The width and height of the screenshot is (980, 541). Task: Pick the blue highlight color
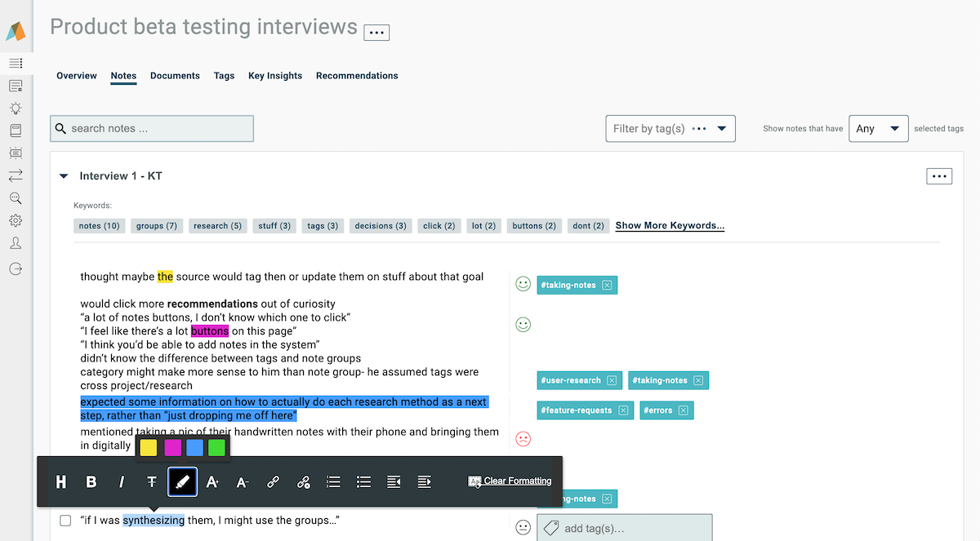point(195,447)
